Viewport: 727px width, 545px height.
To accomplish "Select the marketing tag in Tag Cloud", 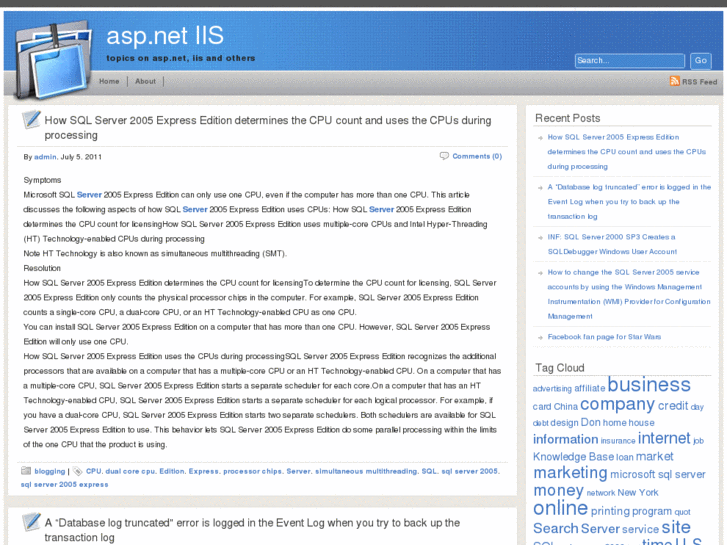I will (x=570, y=473).
